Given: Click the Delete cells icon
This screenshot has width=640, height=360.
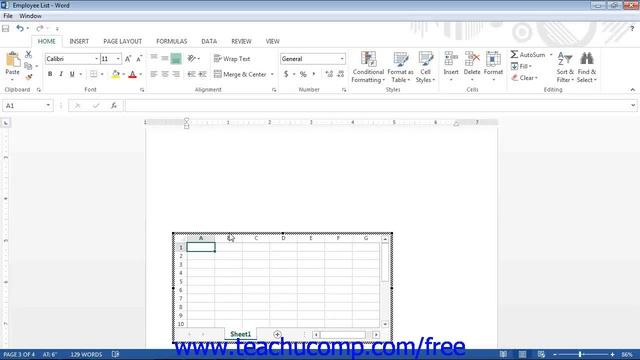Looking at the screenshot, I should coord(472,59).
